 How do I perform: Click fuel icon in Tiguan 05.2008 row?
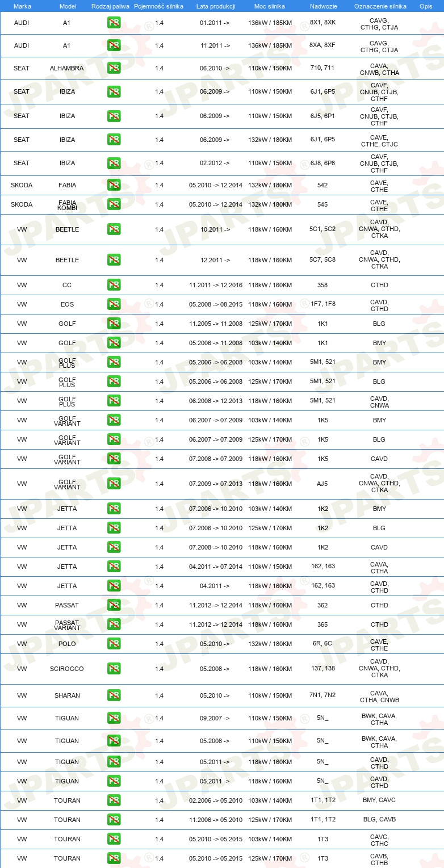114,741
